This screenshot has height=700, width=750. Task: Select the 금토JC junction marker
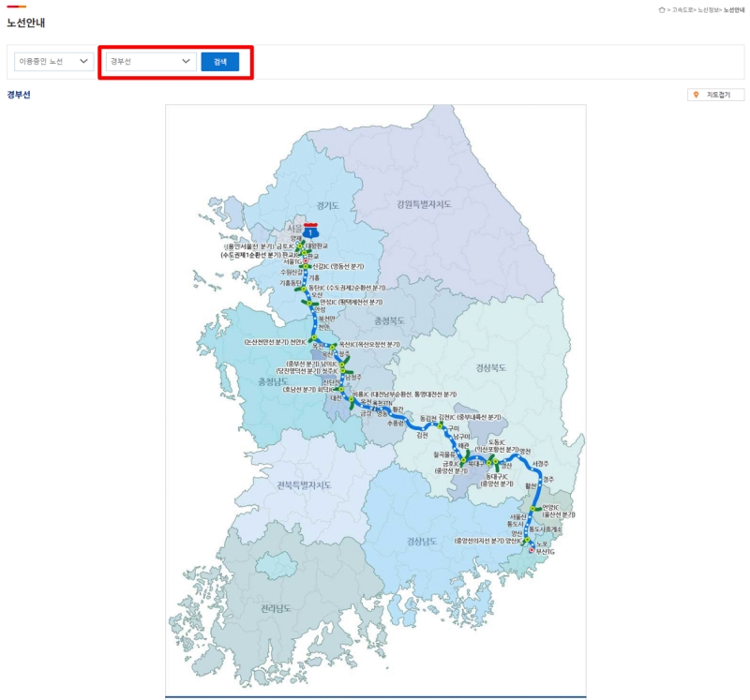(300, 246)
